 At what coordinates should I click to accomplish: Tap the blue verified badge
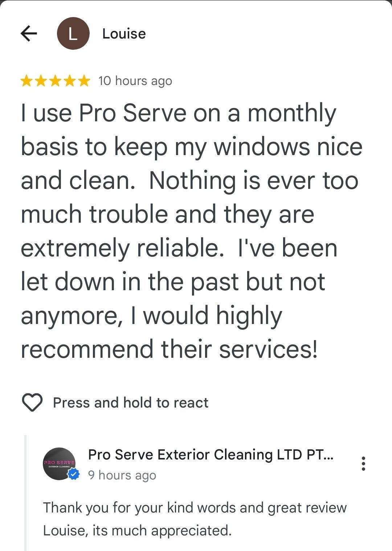tap(74, 474)
